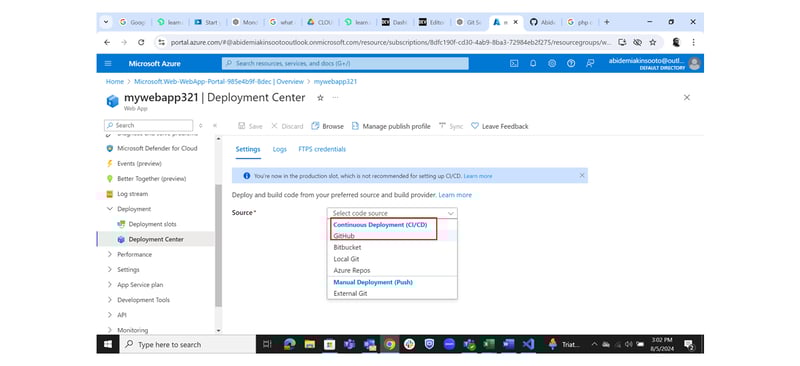This screenshot has width=800, height=366.
Task: Open the more options ellipsis beside title
Action: click(x=335, y=97)
